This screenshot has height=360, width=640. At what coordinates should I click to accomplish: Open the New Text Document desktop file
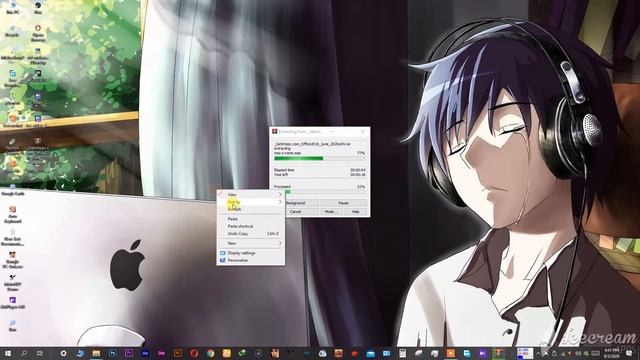point(13,238)
